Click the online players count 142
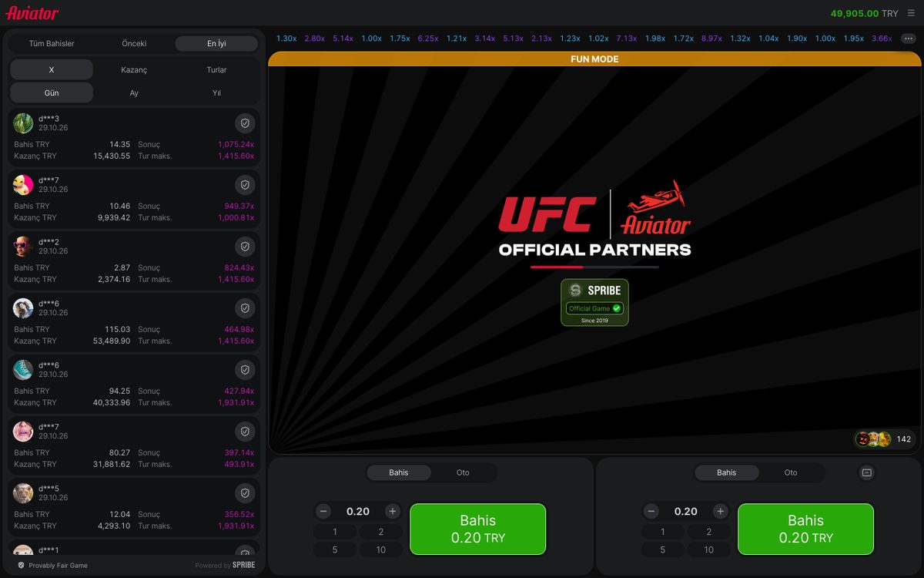 click(x=904, y=439)
